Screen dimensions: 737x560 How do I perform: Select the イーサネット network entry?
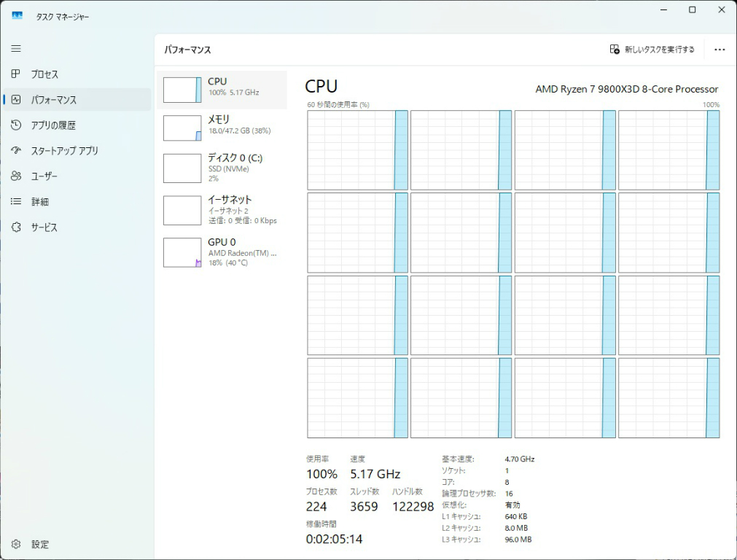[222, 210]
